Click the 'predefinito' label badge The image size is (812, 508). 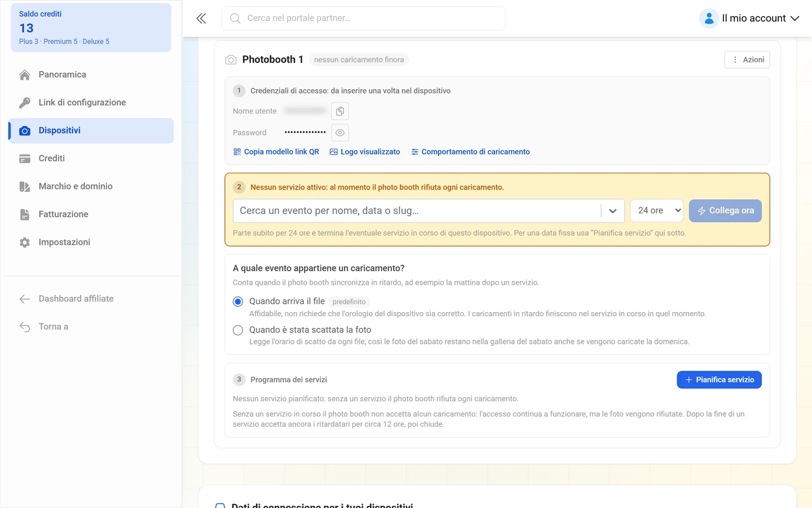point(349,302)
